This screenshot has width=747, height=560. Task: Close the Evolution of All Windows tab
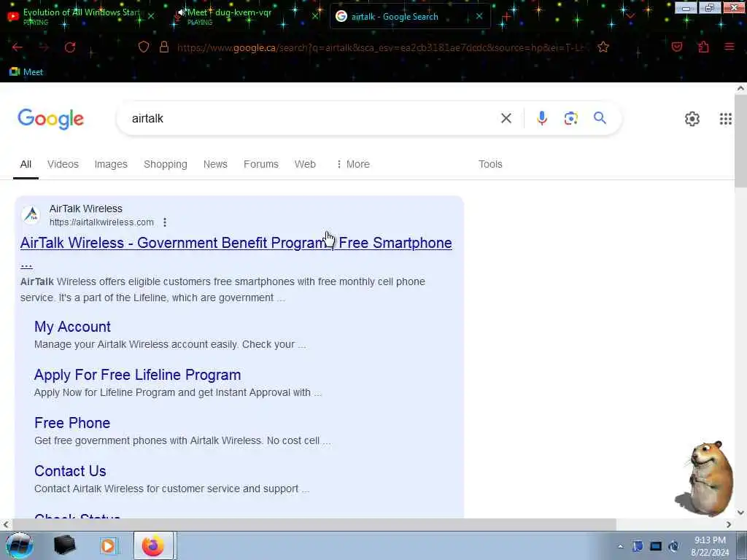[x=150, y=16]
